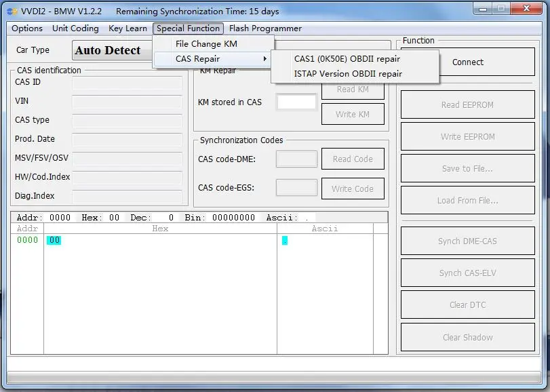550x392 pixels.
Task: Click the Addr column header
Action: (x=27, y=229)
